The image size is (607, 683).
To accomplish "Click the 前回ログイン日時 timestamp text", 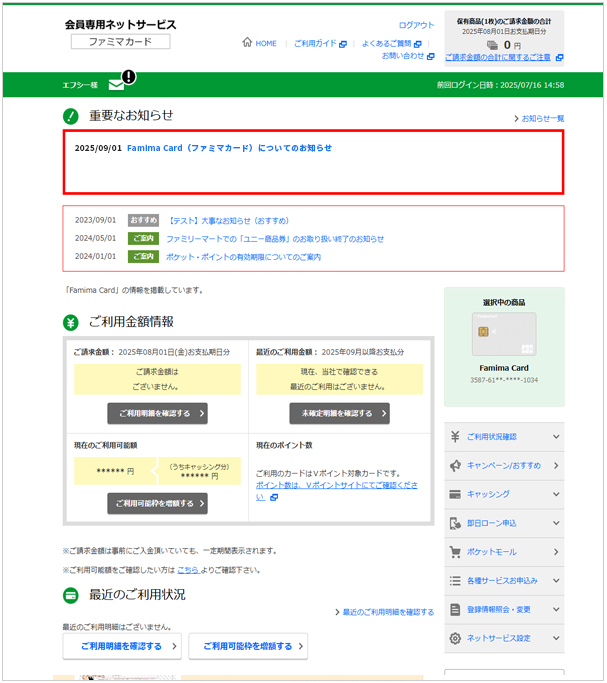I will tap(501, 85).
